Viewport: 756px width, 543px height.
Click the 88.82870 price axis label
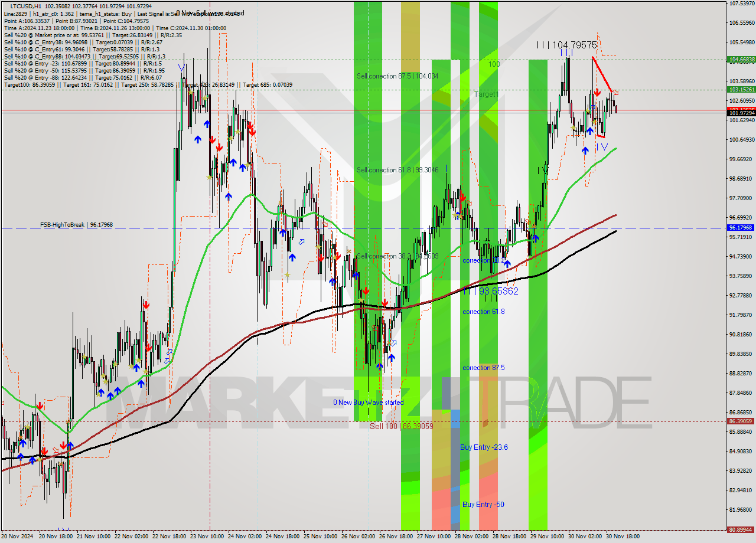coord(741,374)
